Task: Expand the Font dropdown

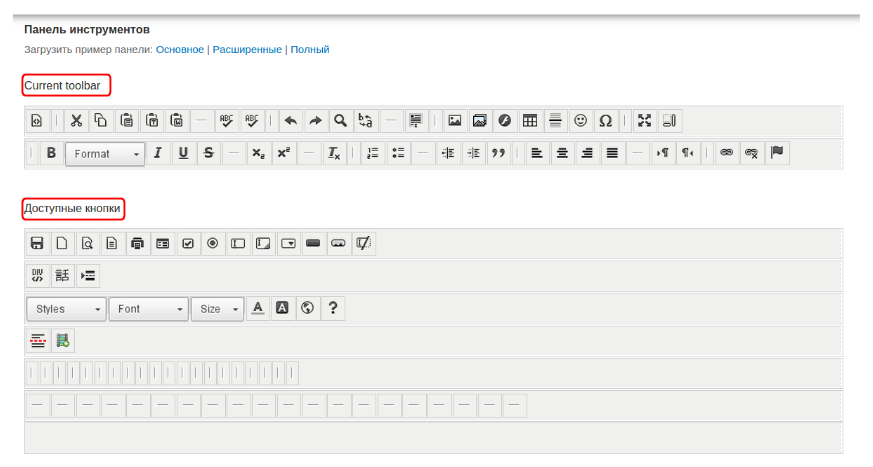Action: 148,309
